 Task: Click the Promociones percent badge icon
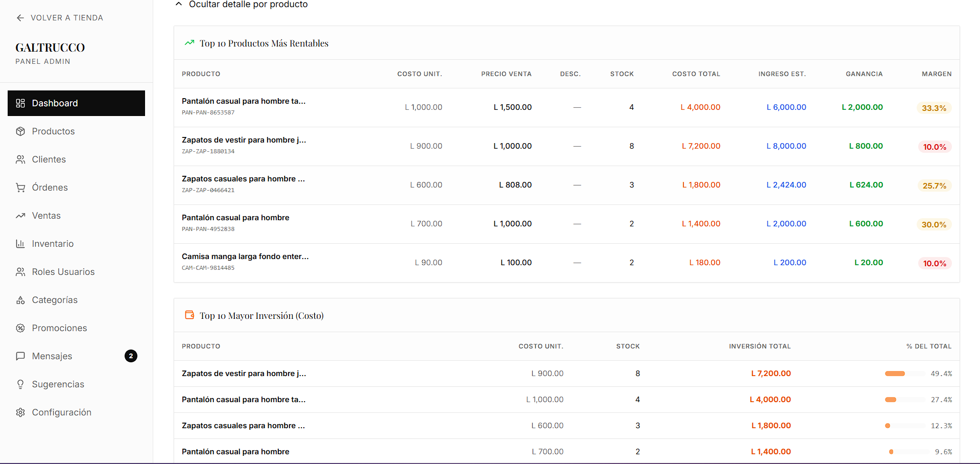[20, 328]
